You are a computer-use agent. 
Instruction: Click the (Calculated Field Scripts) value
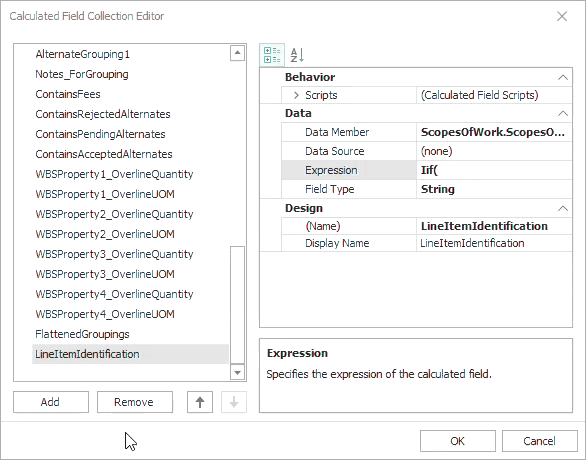pos(494,95)
